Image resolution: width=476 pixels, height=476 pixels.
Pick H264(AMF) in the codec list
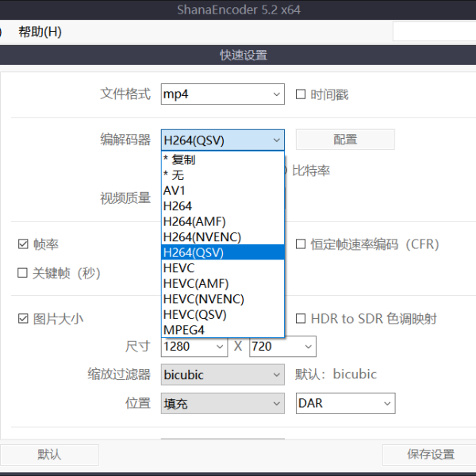pyautogui.click(x=222, y=221)
